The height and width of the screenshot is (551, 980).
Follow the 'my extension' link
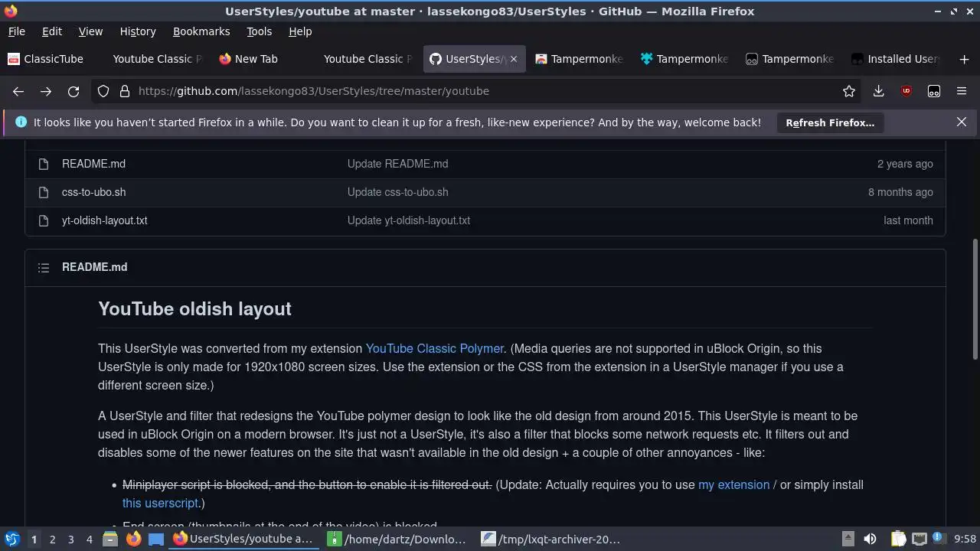point(733,484)
